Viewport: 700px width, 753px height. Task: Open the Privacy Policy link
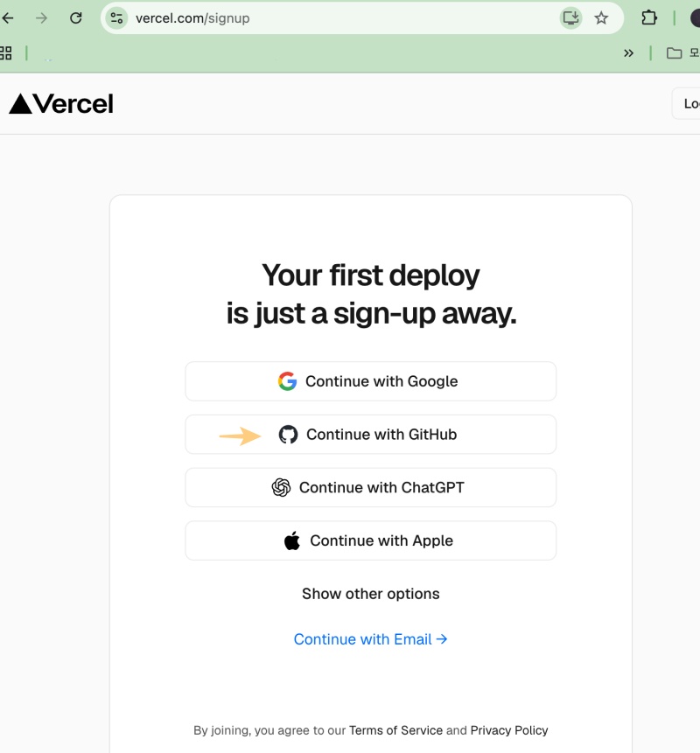[x=508, y=730]
